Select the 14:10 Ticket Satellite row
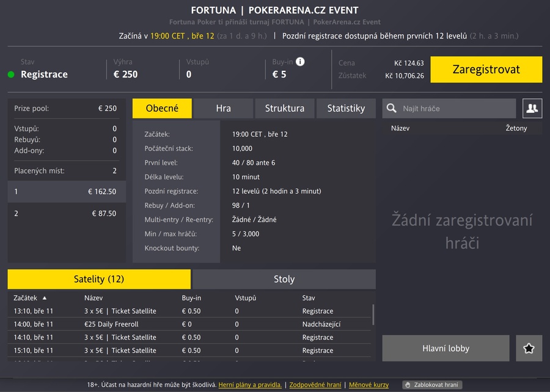Image resolution: width=550 pixels, height=392 pixels. click(189, 337)
